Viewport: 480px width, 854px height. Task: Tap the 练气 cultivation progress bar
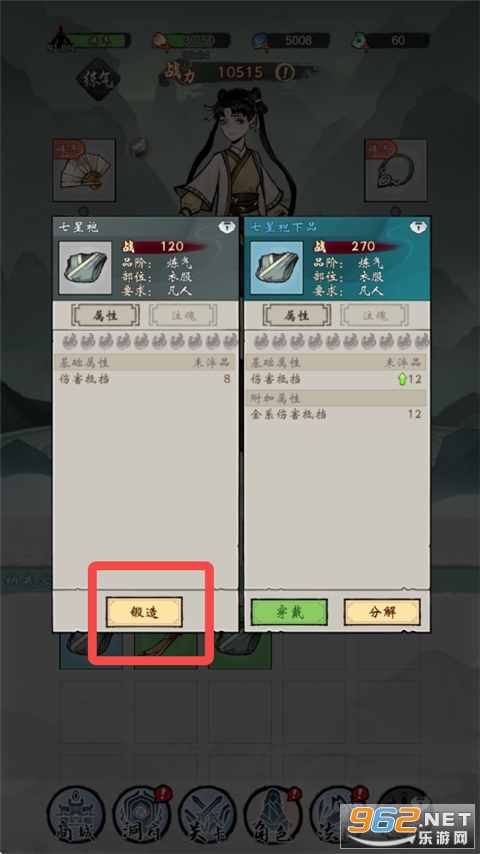pyautogui.click(x=98, y=41)
